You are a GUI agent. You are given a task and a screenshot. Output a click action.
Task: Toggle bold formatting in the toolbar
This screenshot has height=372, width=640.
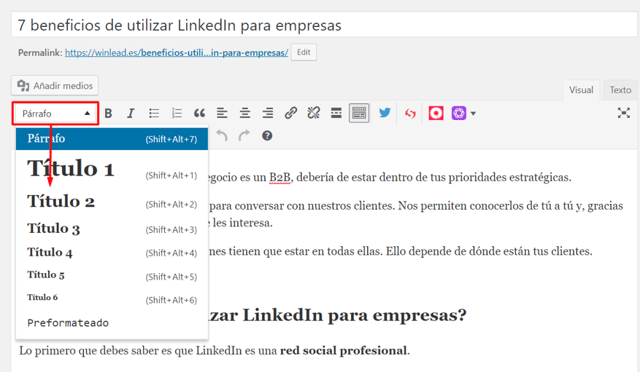[108, 113]
